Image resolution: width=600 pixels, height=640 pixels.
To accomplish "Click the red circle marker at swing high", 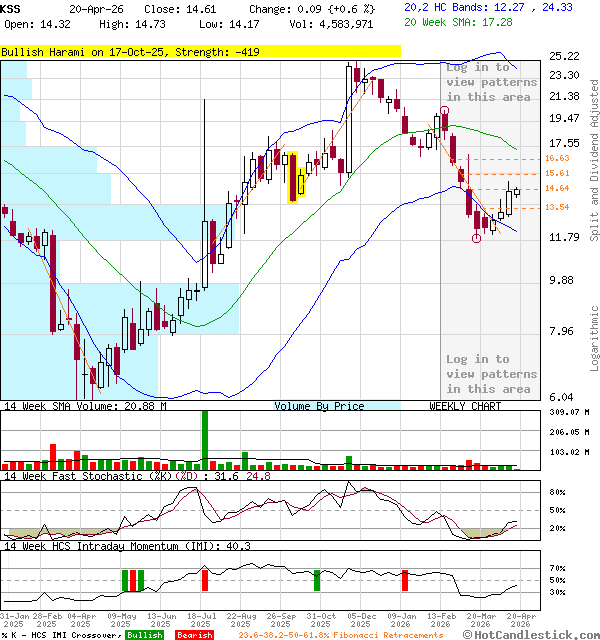I will [444, 112].
